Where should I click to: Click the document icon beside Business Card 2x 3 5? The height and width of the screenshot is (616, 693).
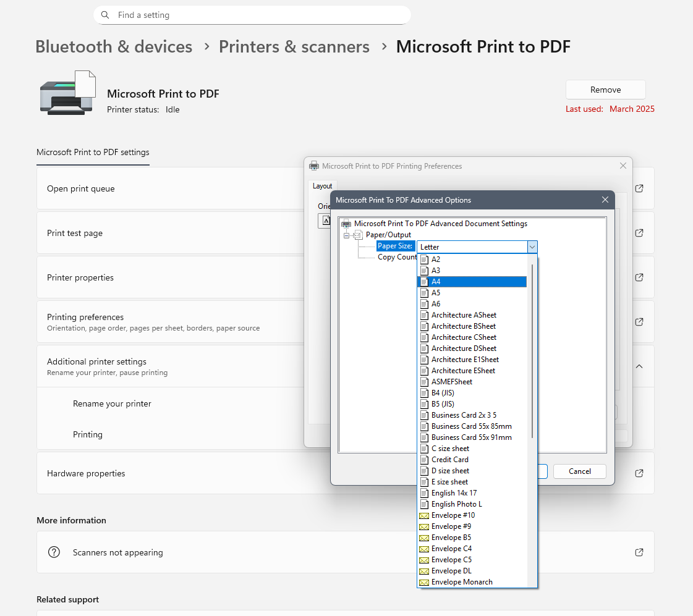coord(424,415)
